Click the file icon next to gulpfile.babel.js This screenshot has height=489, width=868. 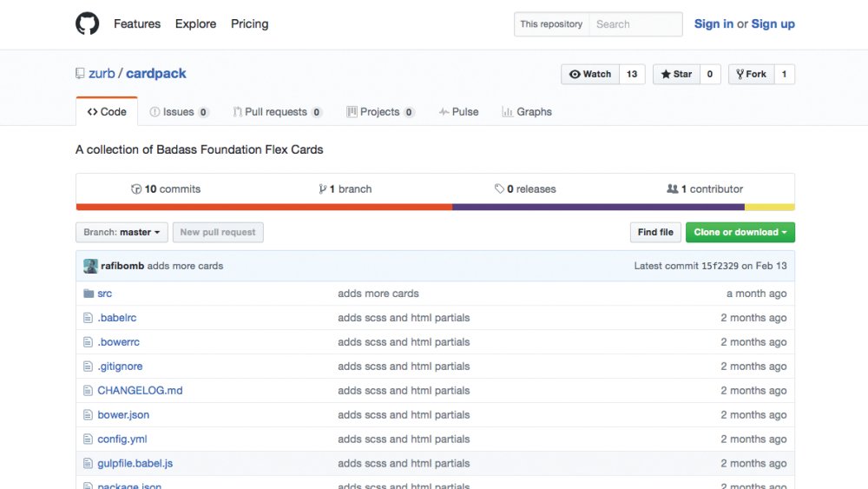[x=88, y=464]
